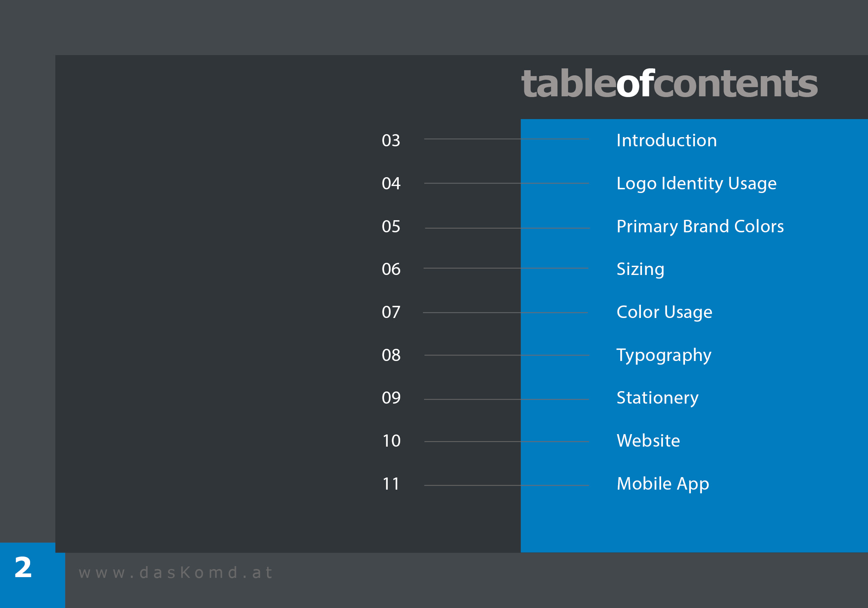Open the Color Usage entry
The height and width of the screenshot is (608, 868).
pos(664,312)
